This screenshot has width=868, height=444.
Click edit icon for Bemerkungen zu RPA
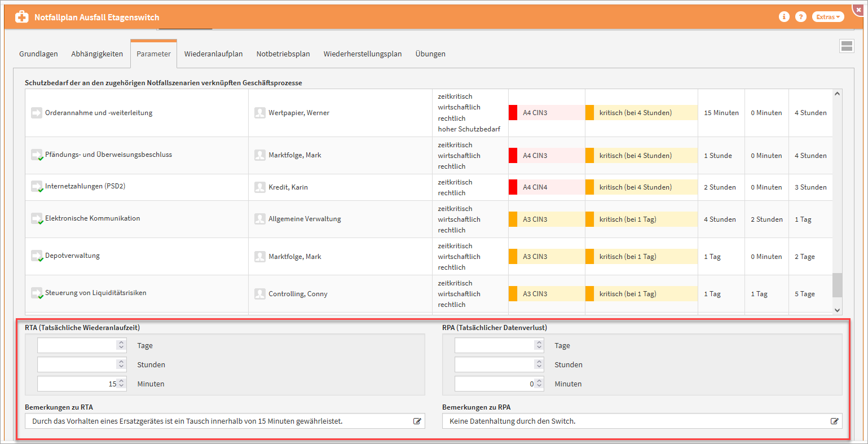pyautogui.click(x=834, y=421)
